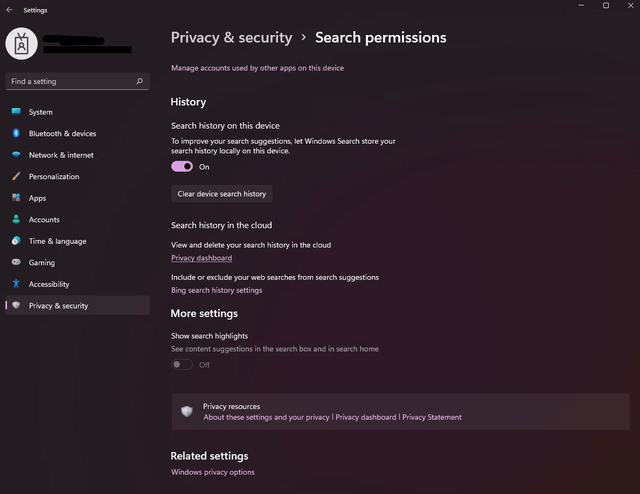The width and height of the screenshot is (640, 494).
Task: Open Privacy dashboard link in Privacy resources
Action: click(x=366, y=417)
